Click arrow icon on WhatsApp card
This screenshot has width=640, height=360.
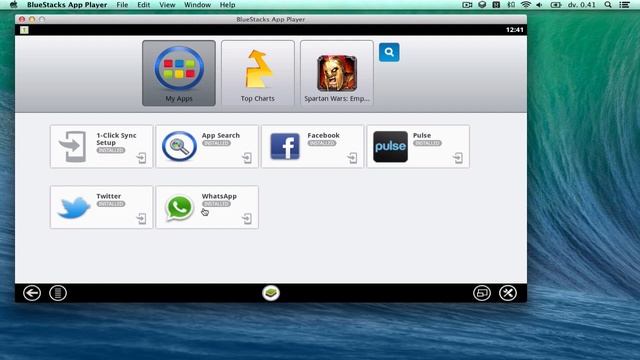(x=247, y=219)
